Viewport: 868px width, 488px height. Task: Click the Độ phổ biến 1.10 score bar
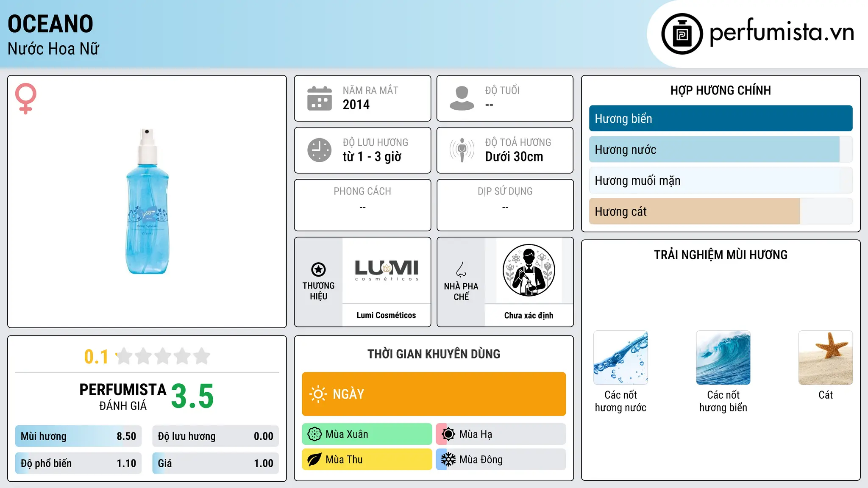pos(78,463)
